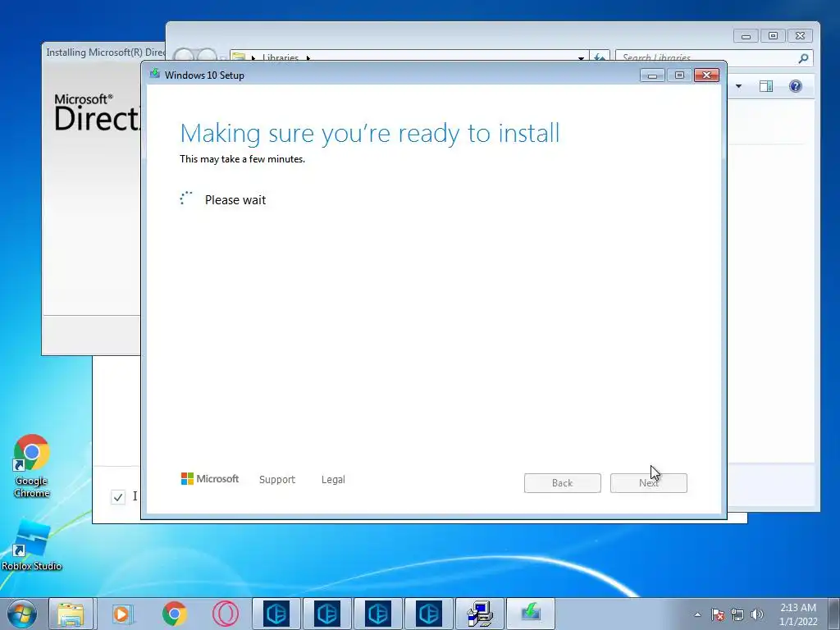Launch Opera browser from the taskbar
The height and width of the screenshot is (630, 840).
coord(226,614)
